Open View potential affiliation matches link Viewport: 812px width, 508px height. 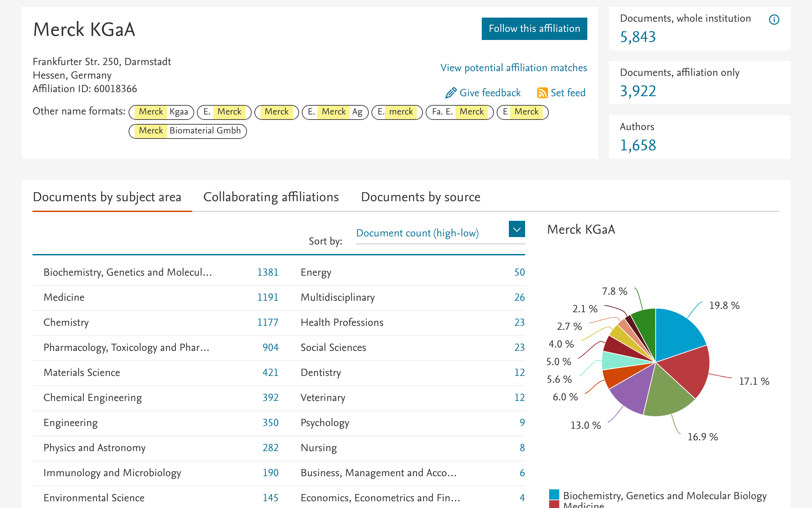[x=513, y=68]
